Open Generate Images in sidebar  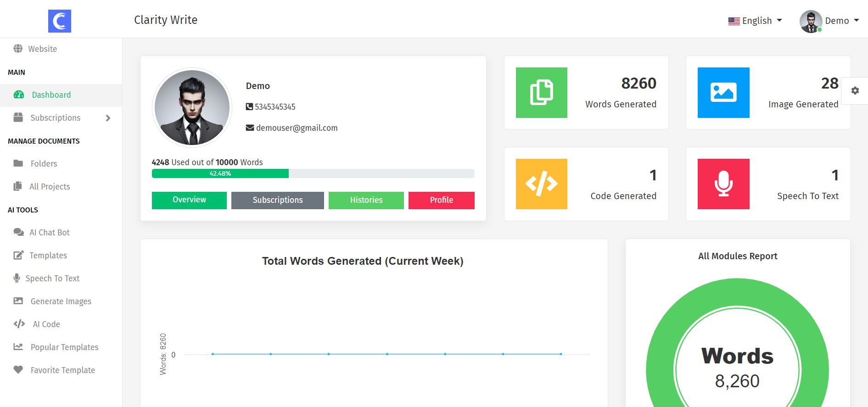61,301
